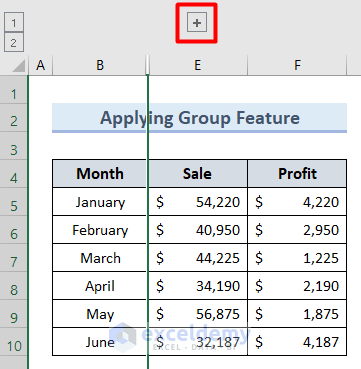Click the May cell
This screenshot has height=369, width=361.
click(x=100, y=314)
